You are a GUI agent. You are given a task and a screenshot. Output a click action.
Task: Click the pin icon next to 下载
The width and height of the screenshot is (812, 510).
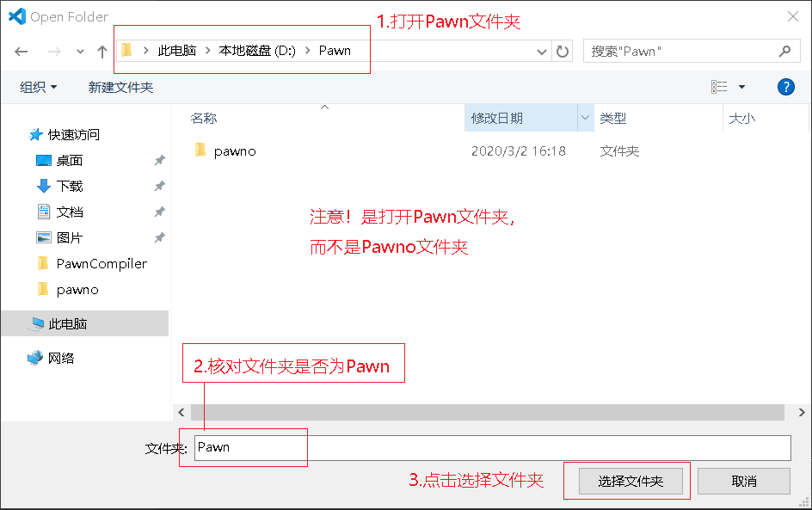click(159, 186)
